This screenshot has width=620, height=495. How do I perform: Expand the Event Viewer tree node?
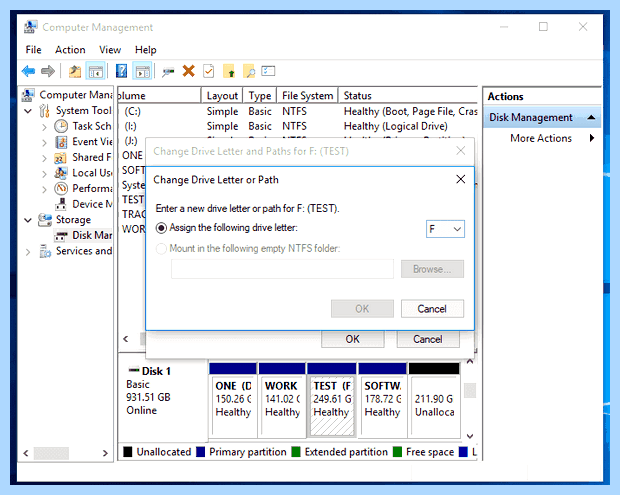coord(44,143)
